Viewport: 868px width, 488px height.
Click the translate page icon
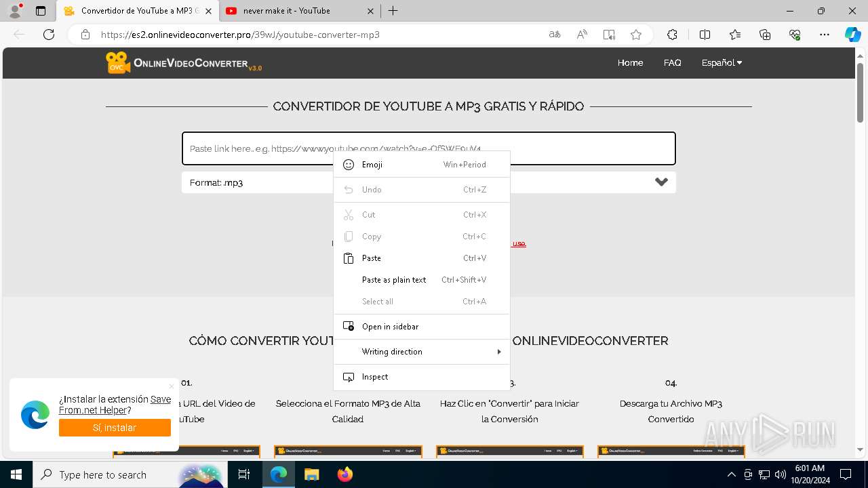pyautogui.click(x=555, y=35)
